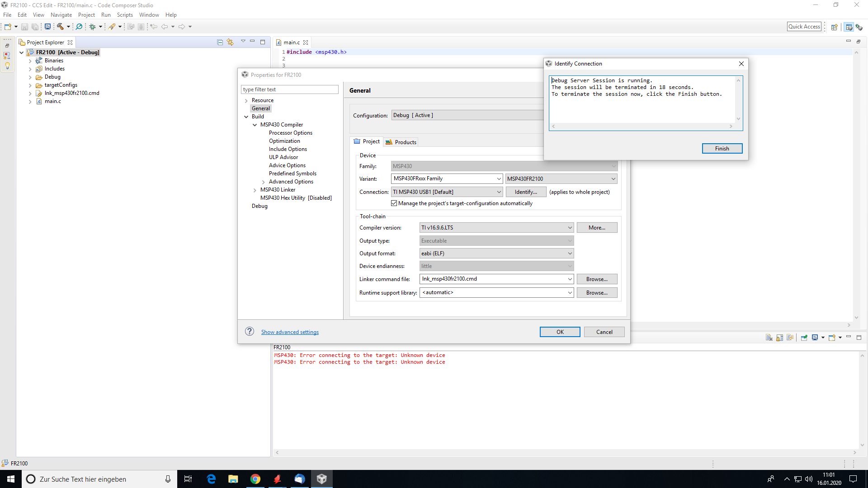Click the Finish button in Identify Connection

[x=722, y=148]
